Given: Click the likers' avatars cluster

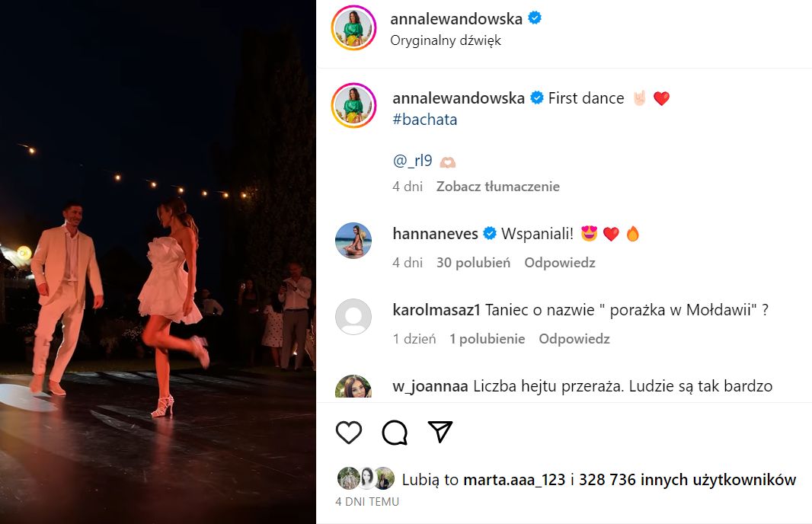Looking at the screenshot, I should point(366,478).
